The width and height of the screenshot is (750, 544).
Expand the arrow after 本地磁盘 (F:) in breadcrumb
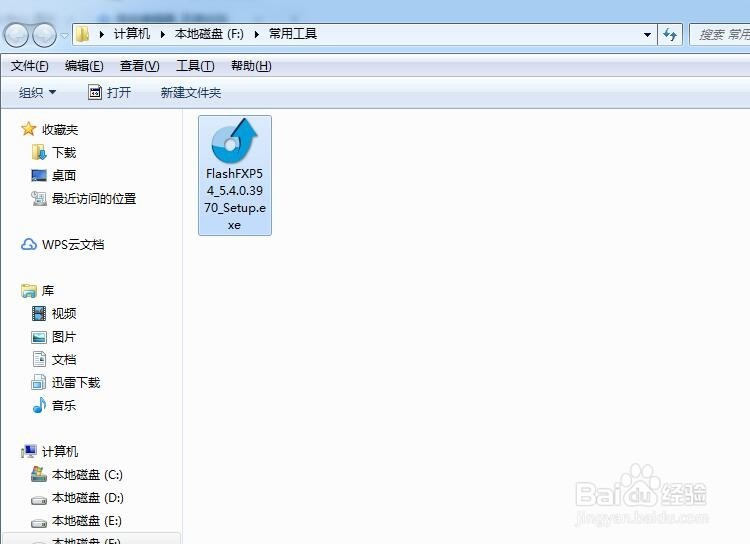click(x=257, y=34)
